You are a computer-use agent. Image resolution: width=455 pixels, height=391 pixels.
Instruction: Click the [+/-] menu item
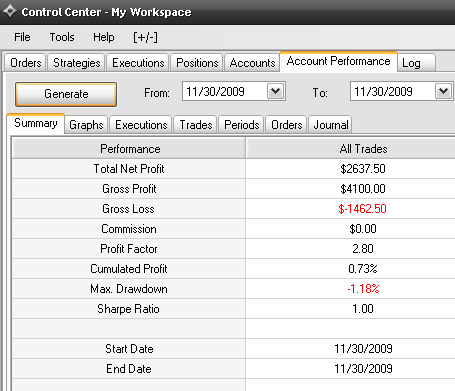pos(145,37)
